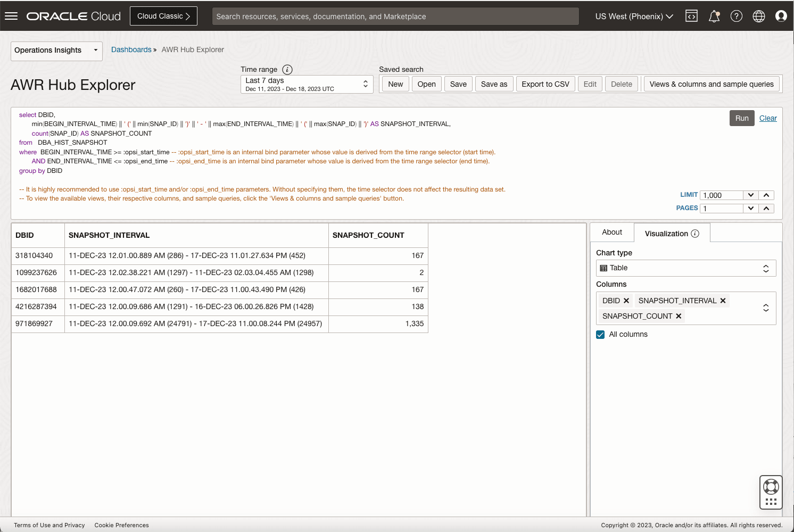Image resolution: width=794 pixels, height=532 pixels.
Task: Click the Time range info icon
Action: coord(287,69)
